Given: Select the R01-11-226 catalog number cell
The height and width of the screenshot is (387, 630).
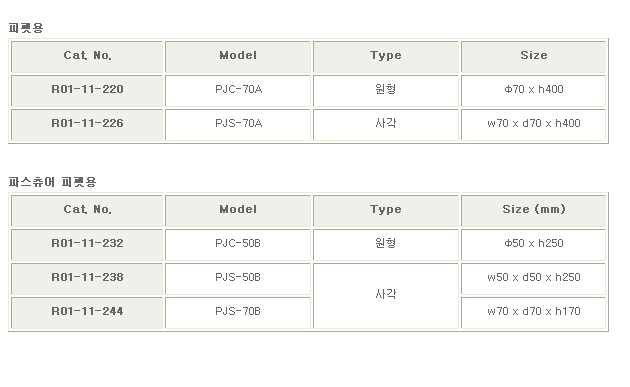Looking at the screenshot, I should (x=87, y=125).
